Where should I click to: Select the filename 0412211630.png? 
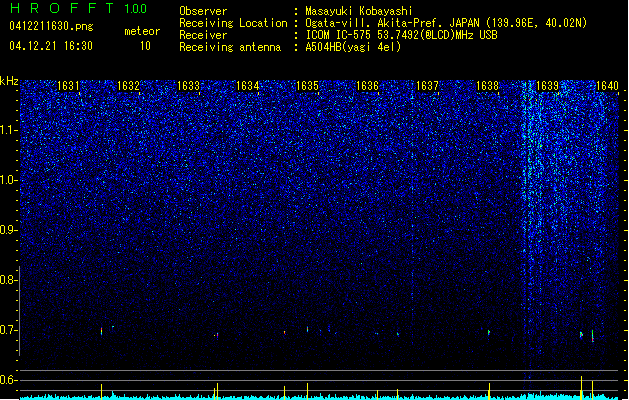click(51, 26)
